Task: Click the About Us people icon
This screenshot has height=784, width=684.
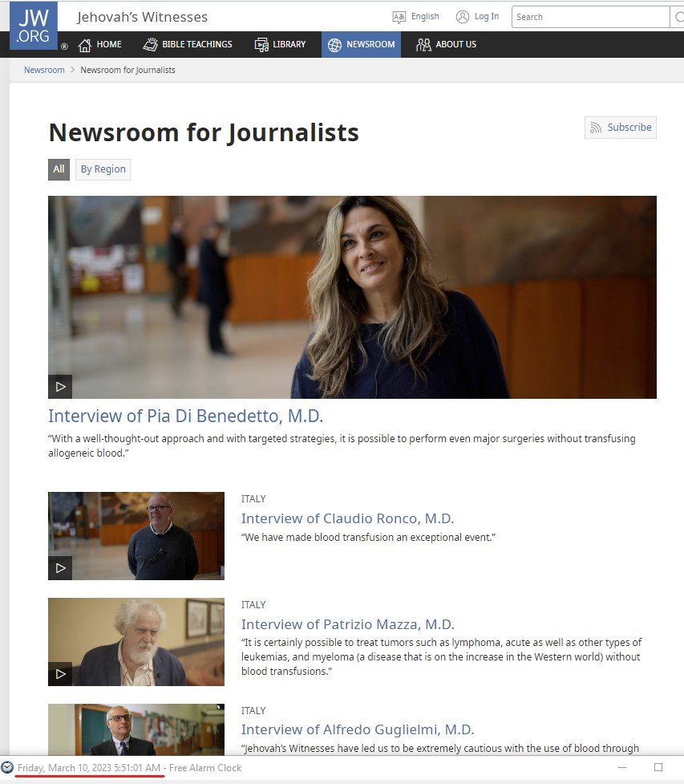Action: tap(423, 45)
